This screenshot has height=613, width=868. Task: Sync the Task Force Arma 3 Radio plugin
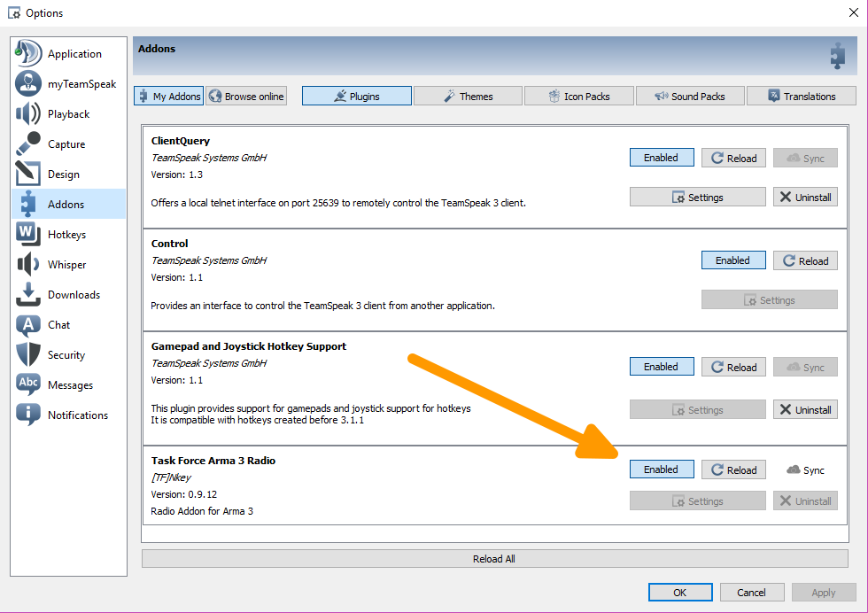[805, 469]
